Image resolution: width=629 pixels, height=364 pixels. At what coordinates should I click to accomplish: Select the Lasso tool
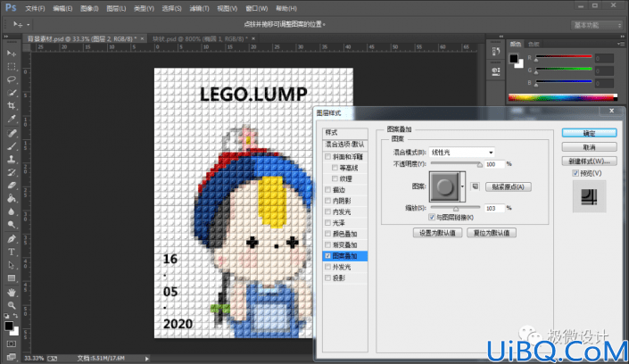[12, 79]
